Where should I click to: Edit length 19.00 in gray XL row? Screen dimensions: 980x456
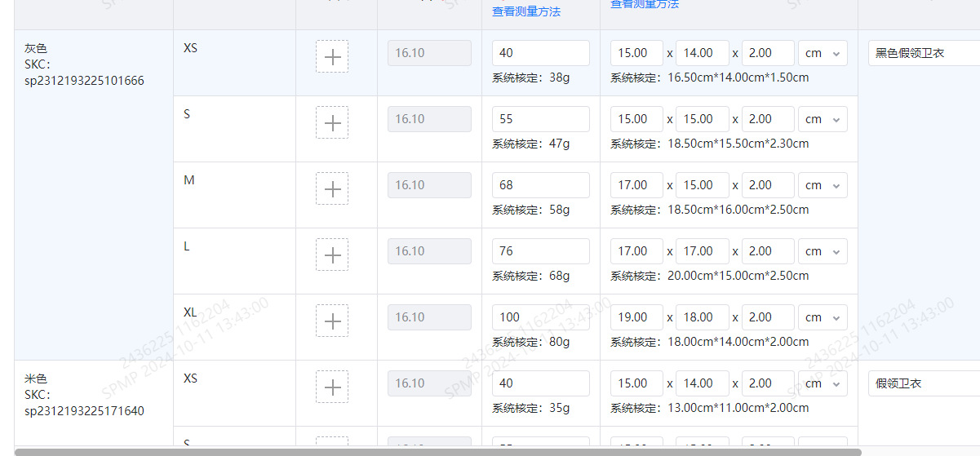[636, 317]
